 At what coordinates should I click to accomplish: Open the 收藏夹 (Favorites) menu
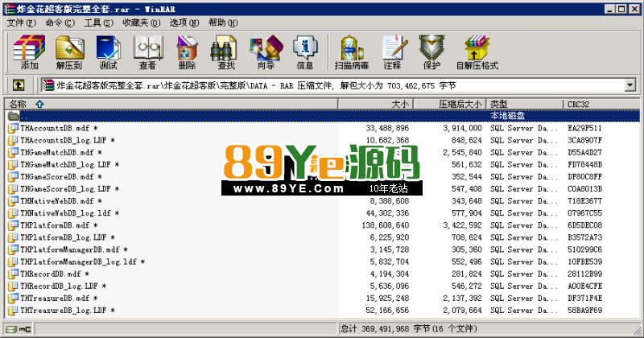142,23
